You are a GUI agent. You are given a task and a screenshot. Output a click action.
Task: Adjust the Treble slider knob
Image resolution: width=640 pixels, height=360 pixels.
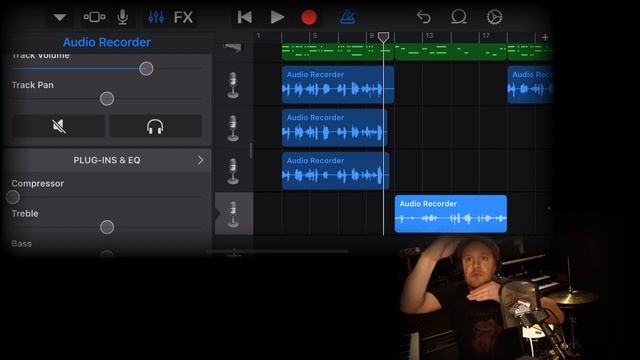(x=107, y=227)
